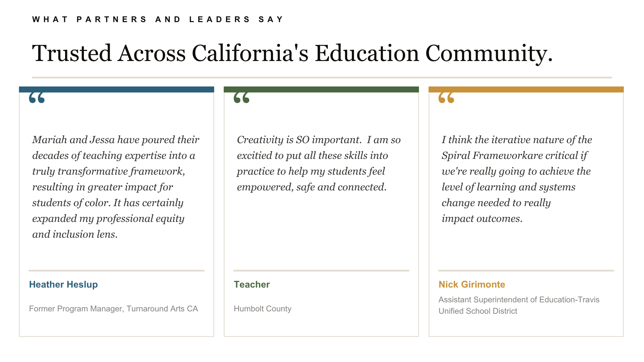Click the divider above Heather Heslup
Screen dimensions: 644x362
pos(116,270)
